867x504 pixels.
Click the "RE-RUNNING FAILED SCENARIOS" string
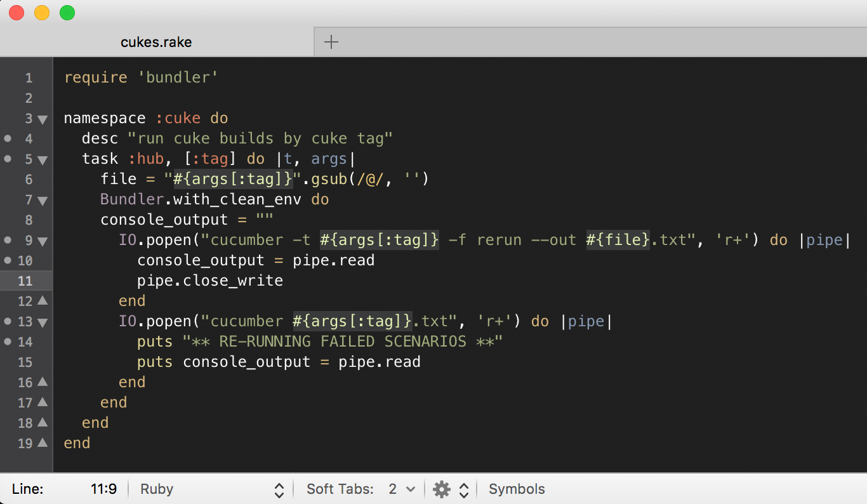tap(343, 342)
